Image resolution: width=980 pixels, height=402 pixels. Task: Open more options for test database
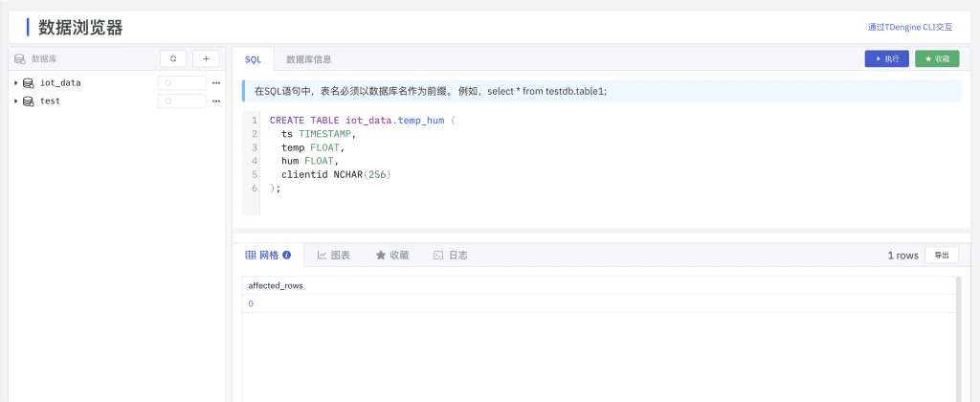(x=216, y=101)
